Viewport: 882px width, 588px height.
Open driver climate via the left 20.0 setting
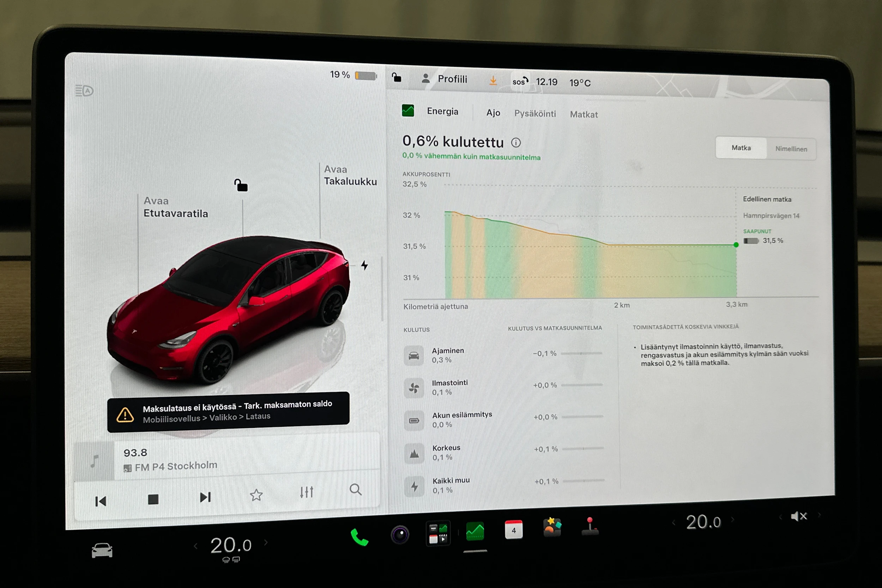click(x=231, y=545)
